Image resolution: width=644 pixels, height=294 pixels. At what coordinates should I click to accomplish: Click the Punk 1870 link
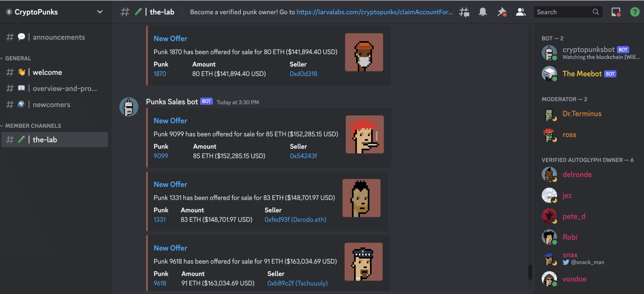(x=160, y=74)
